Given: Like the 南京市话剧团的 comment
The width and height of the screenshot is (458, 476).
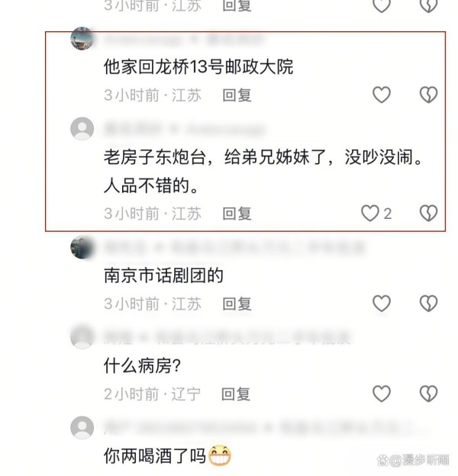Looking at the screenshot, I should pyautogui.click(x=382, y=304).
